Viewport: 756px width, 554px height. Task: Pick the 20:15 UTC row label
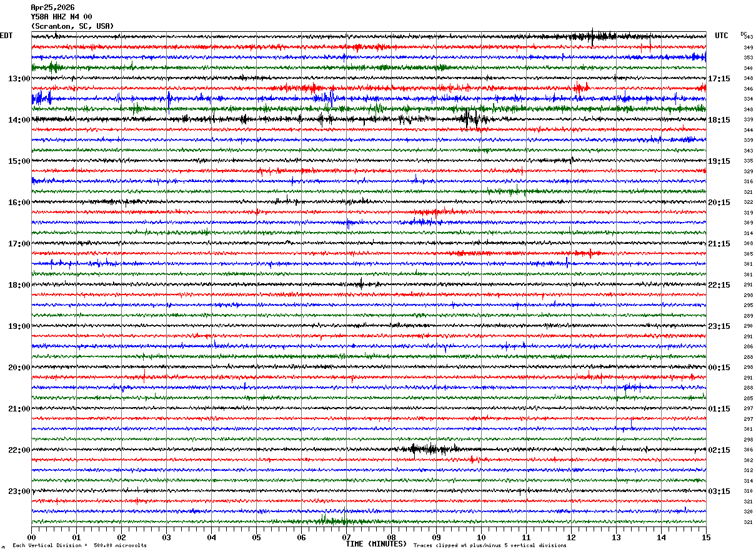coord(719,202)
